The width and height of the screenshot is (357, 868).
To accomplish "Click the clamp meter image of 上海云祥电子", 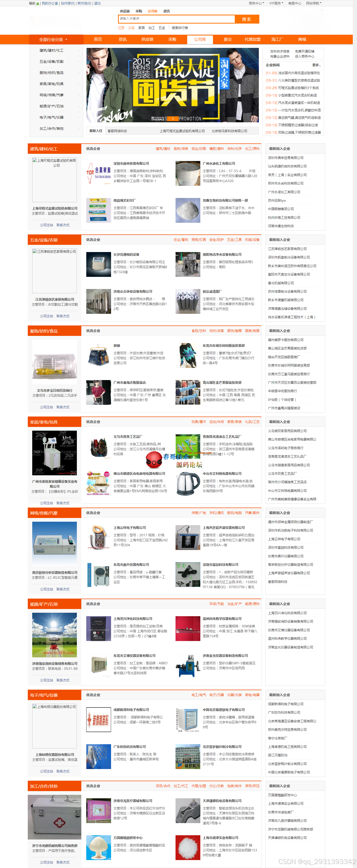I will pyautogui.click(x=98, y=538).
